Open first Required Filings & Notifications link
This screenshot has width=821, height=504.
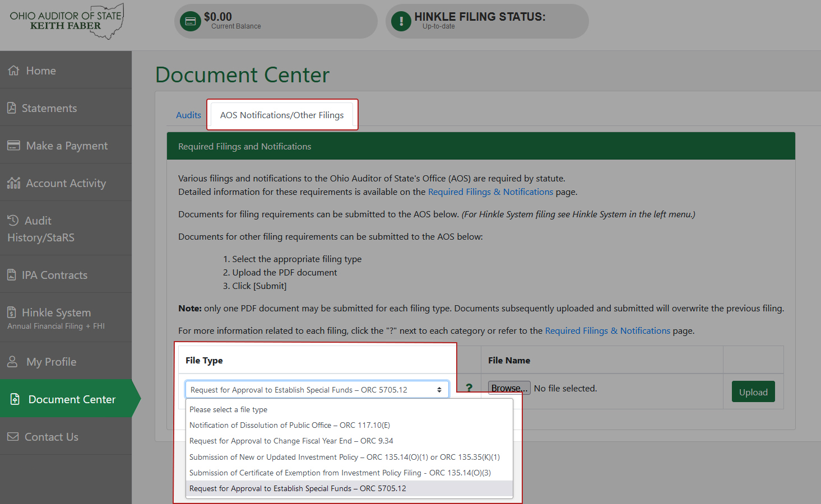(490, 192)
